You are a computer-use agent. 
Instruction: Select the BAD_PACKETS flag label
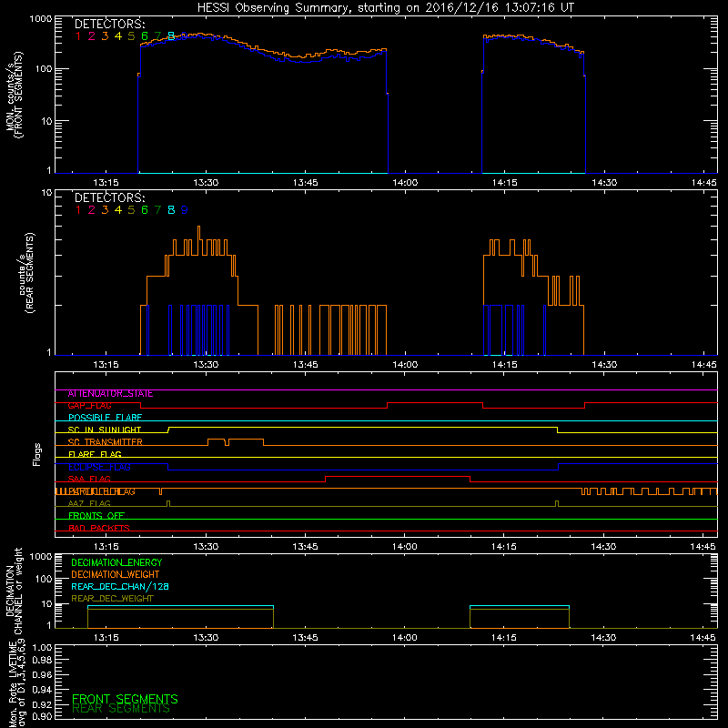click(99, 529)
